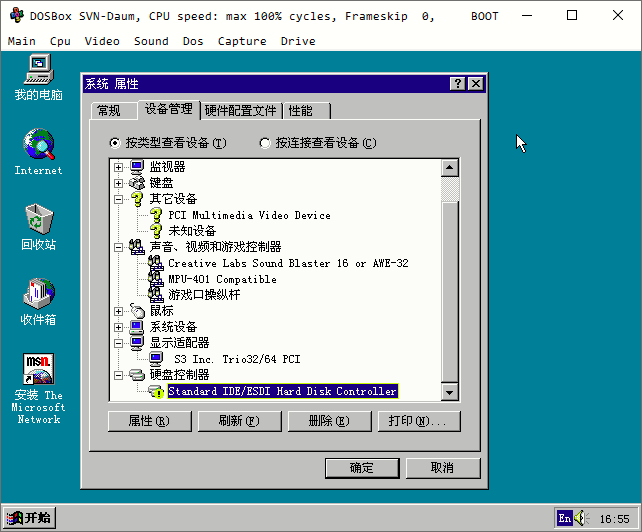
Task: Open the DOSBox Dos menu
Action: [x=193, y=41]
